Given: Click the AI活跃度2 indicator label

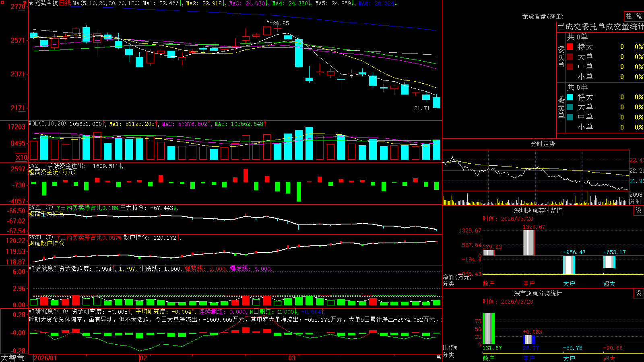Looking at the screenshot, I should 42,269.
